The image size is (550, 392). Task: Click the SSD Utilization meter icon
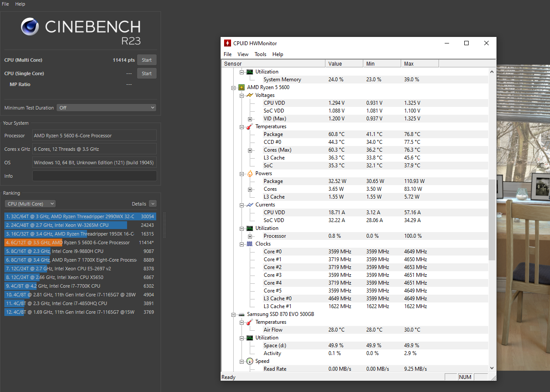tap(250, 338)
